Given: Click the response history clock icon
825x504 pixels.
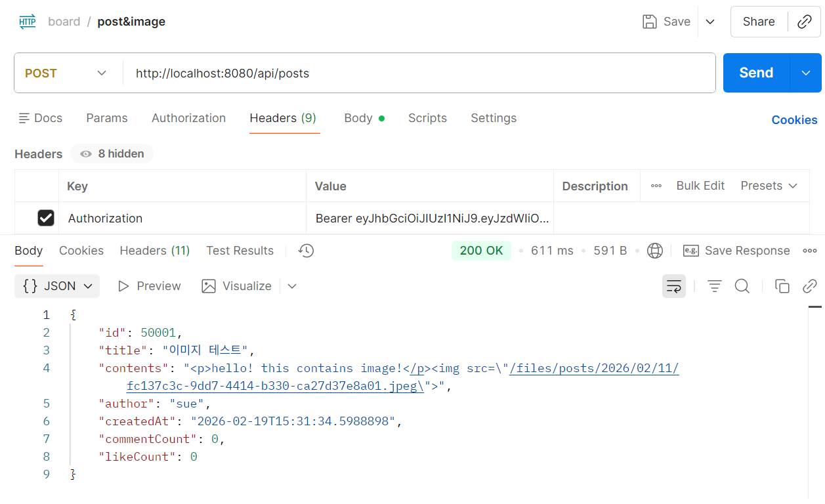Looking at the screenshot, I should tap(306, 251).
